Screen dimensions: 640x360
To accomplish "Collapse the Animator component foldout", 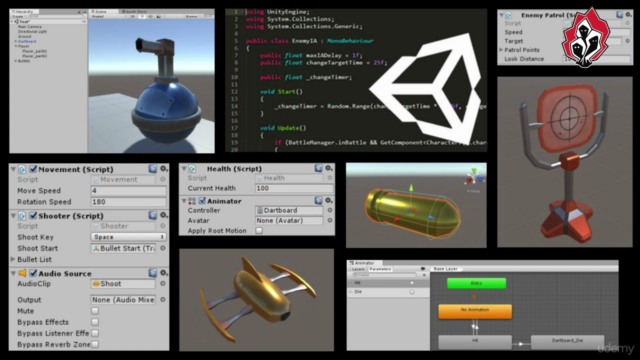I will pyautogui.click(x=184, y=201).
